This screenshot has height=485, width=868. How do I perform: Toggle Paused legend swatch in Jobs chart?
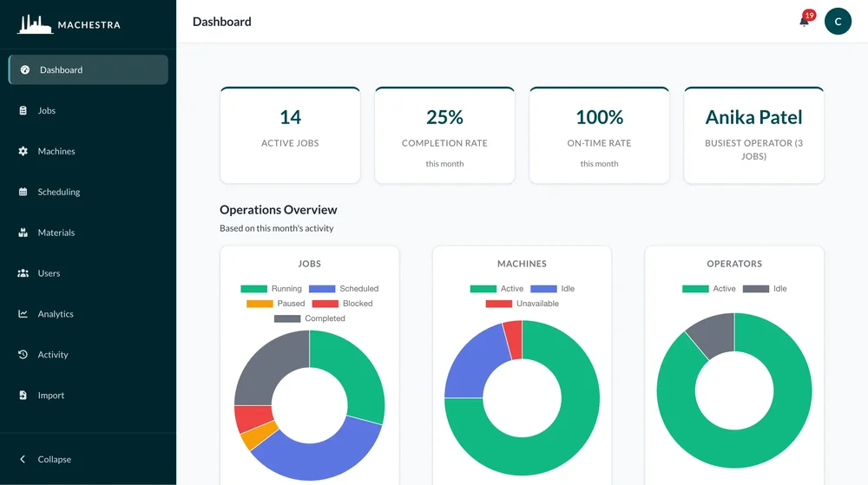(x=260, y=304)
